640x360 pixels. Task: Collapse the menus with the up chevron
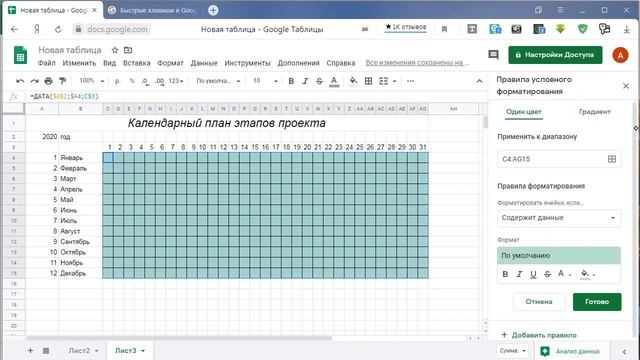coord(479,81)
